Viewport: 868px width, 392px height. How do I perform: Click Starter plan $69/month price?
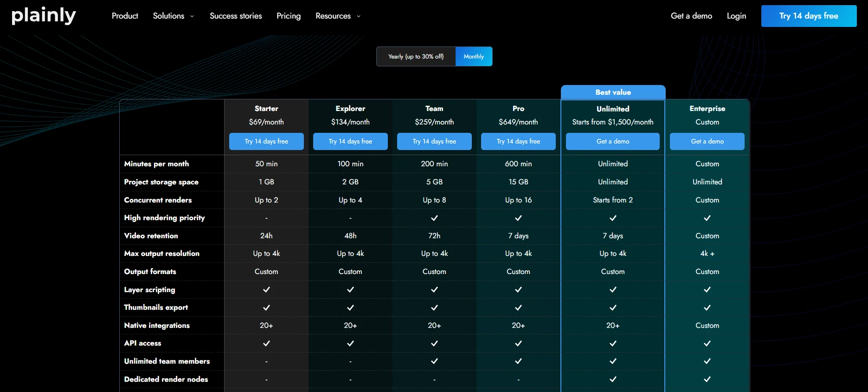pos(266,122)
